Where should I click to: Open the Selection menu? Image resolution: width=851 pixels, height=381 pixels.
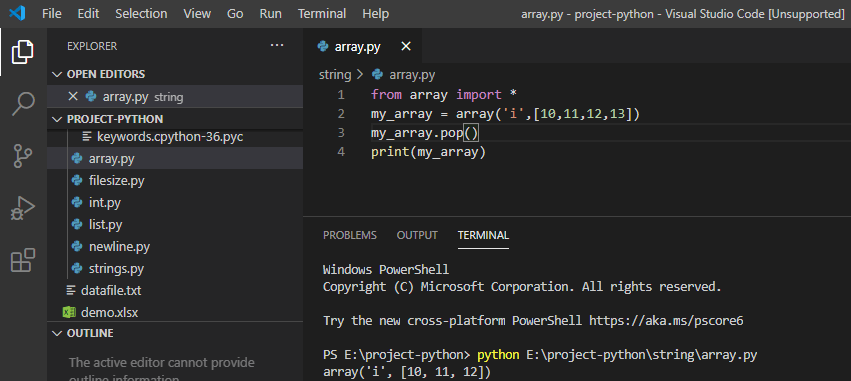pyautogui.click(x=141, y=14)
